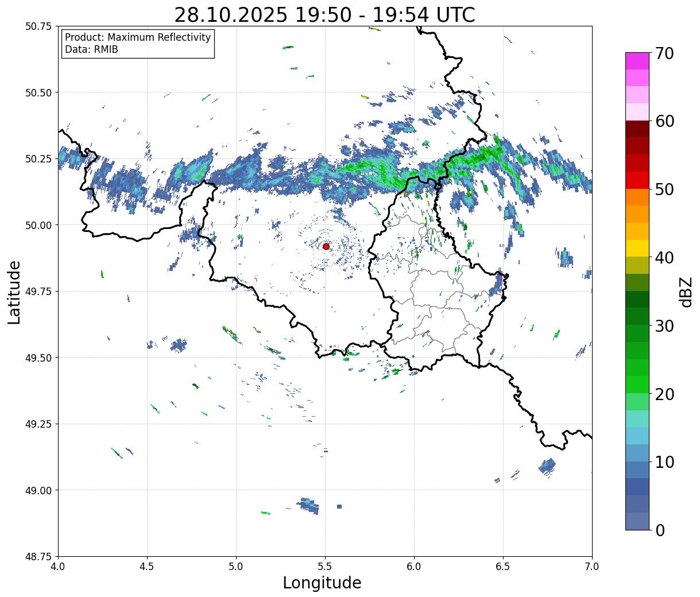700x597 pixels.
Task: Click the colorbar tick label 70
Action: [x=665, y=53]
